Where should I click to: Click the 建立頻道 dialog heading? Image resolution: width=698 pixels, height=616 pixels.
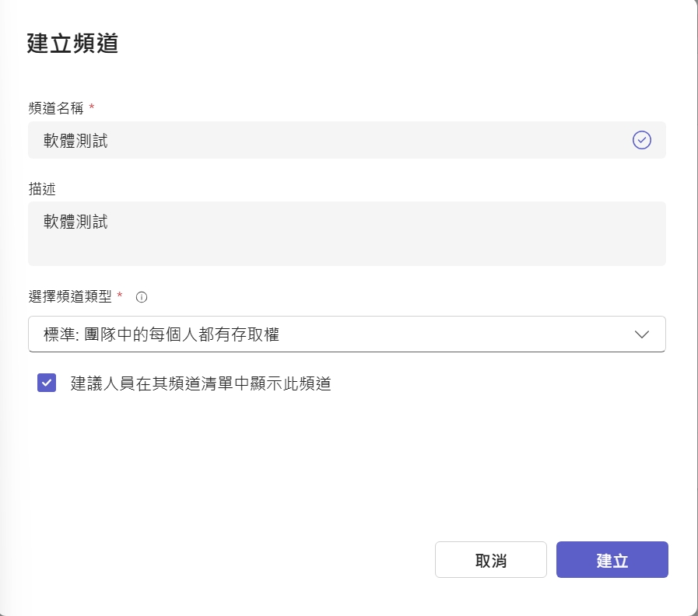[x=72, y=44]
